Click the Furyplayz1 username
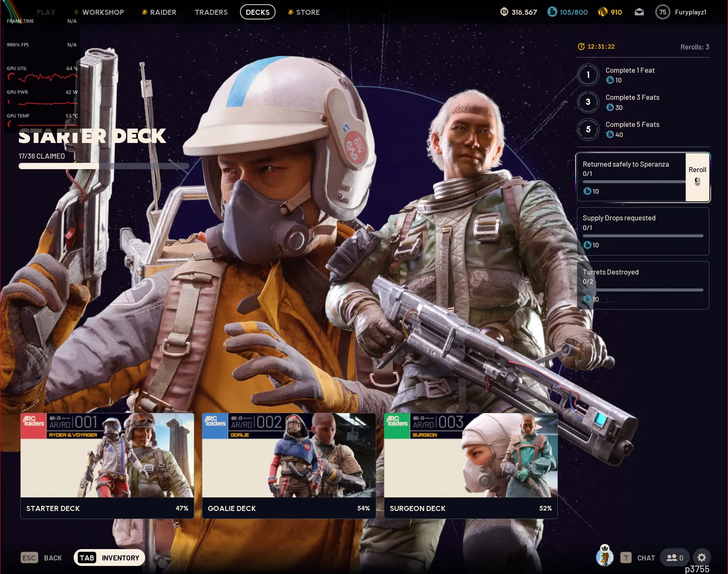 tap(691, 12)
